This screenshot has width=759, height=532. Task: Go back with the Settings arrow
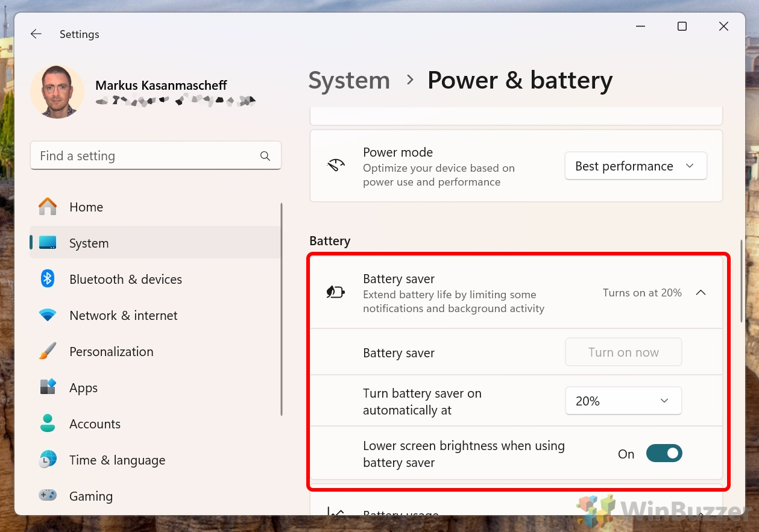pos(36,34)
